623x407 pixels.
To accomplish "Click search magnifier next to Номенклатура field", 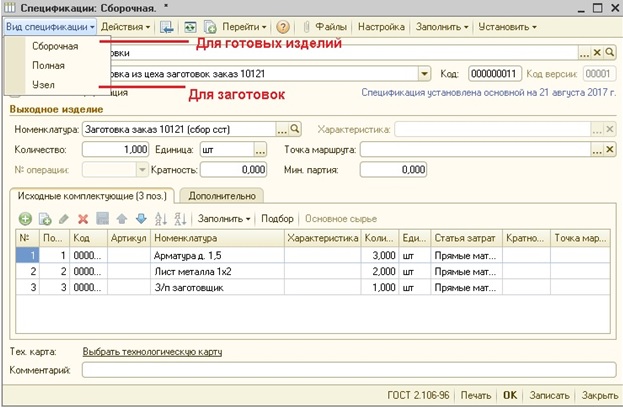I will (x=294, y=129).
